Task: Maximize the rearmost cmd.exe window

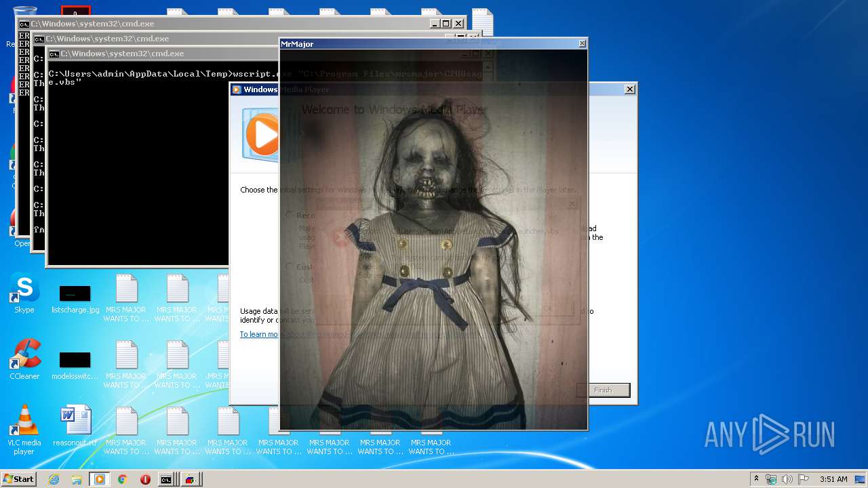Action: (x=446, y=24)
